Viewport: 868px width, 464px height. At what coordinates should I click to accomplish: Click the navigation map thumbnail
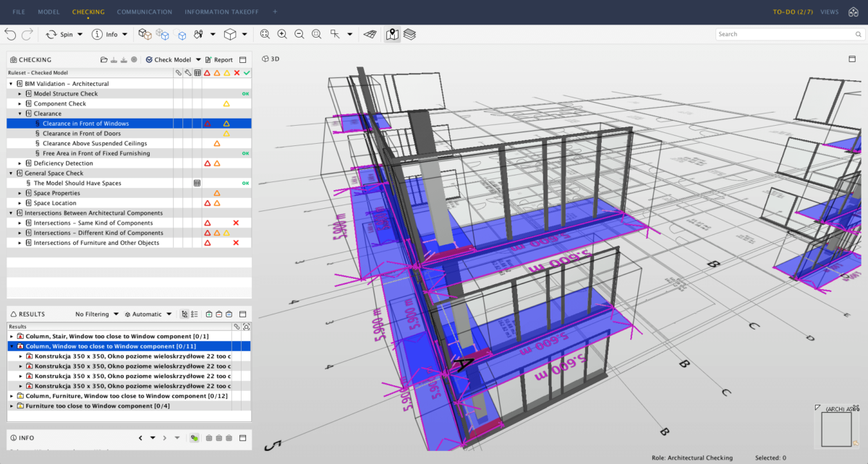coord(835,429)
